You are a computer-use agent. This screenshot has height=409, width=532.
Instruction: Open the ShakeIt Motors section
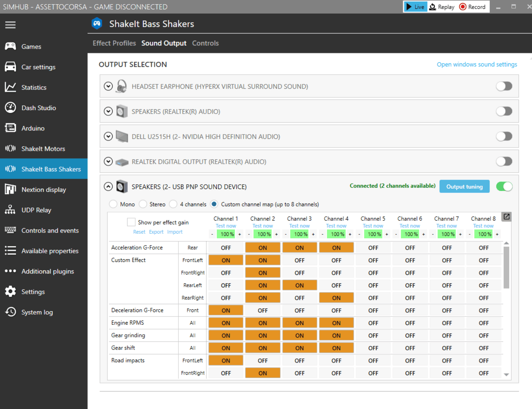43,149
